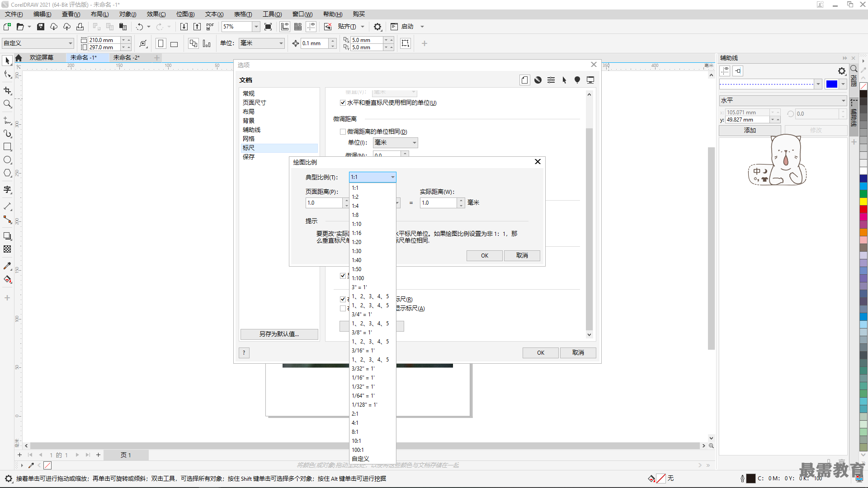Click the 另存为默认值 button
The image size is (868, 488).
pyautogui.click(x=279, y=334)
